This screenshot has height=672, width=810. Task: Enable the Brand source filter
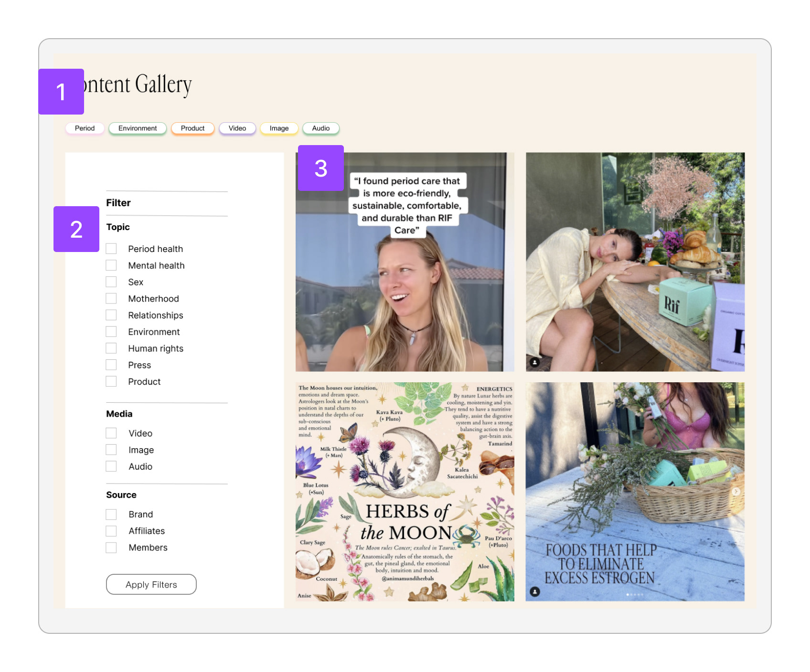coord(111,514)
